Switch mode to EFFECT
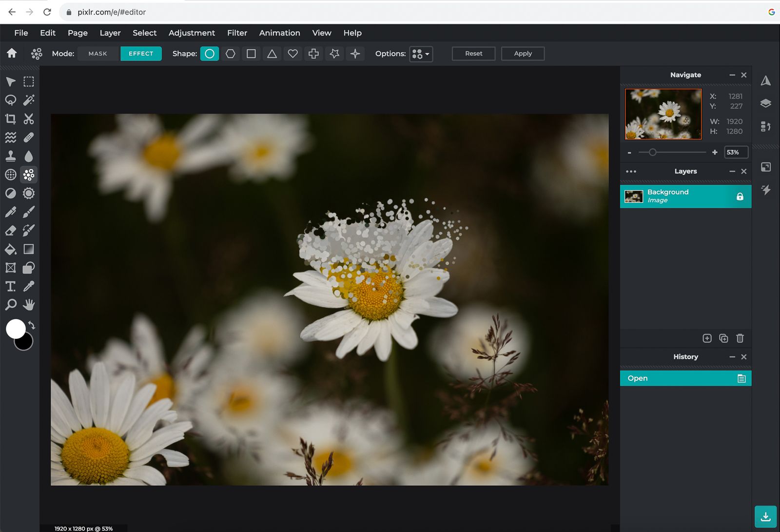780x532 pixels. coord(141,54)
